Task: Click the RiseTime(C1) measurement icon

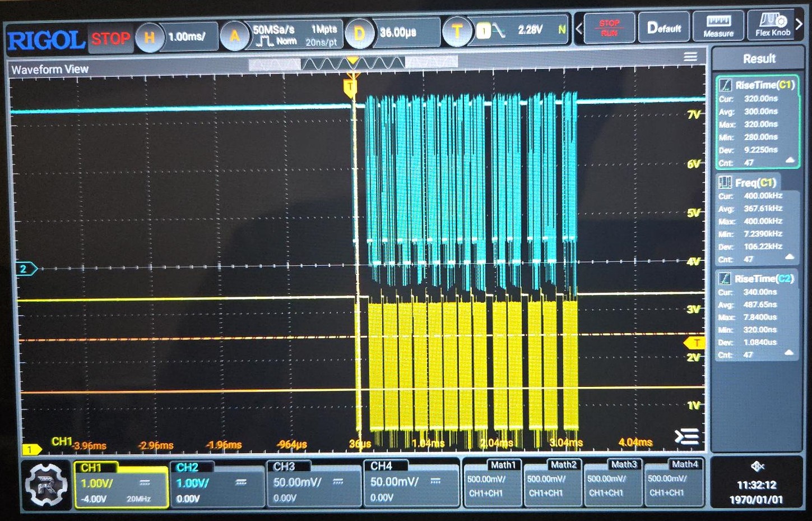Action: pos(726,85)
